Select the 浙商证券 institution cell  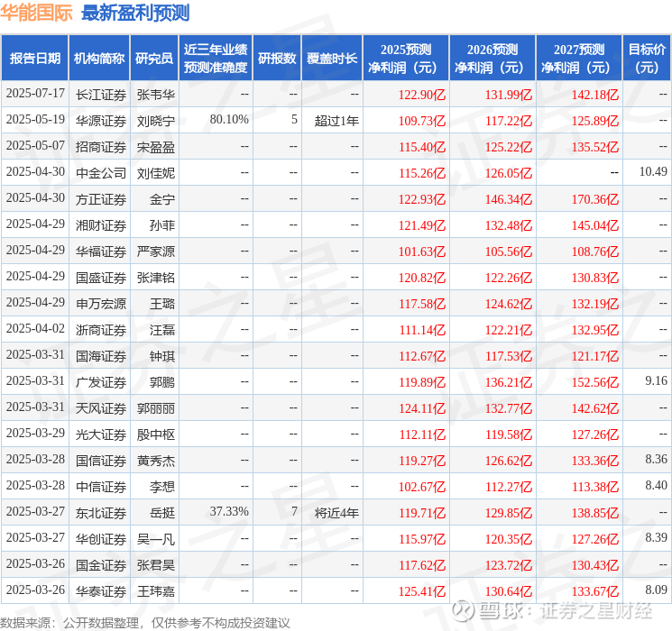tap(101, 330)
